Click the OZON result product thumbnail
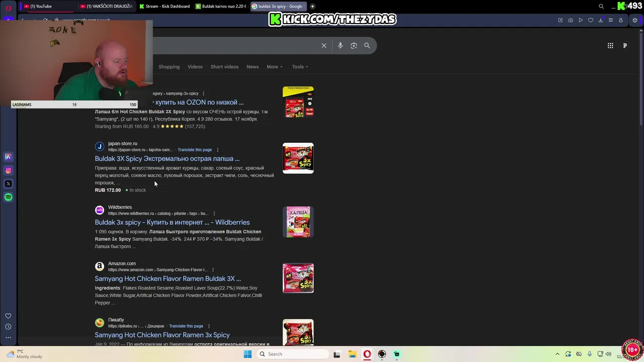 click(298, 102)
